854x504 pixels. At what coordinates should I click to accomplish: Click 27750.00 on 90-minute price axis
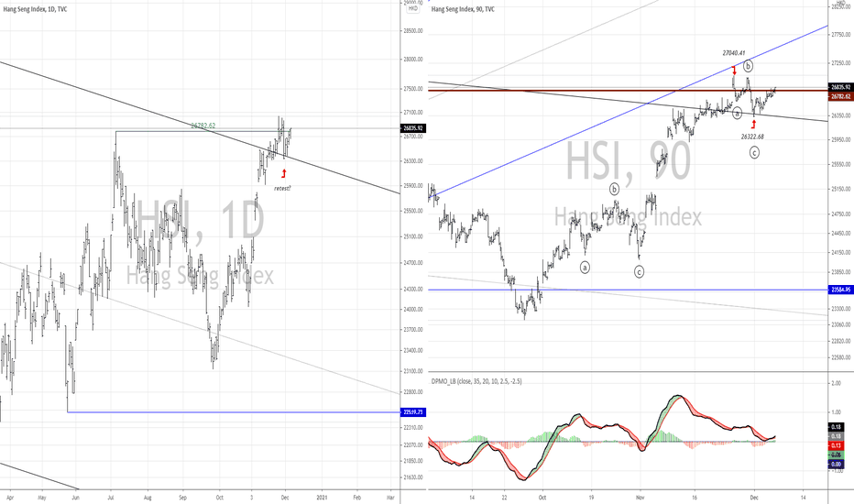click(841, 34)
